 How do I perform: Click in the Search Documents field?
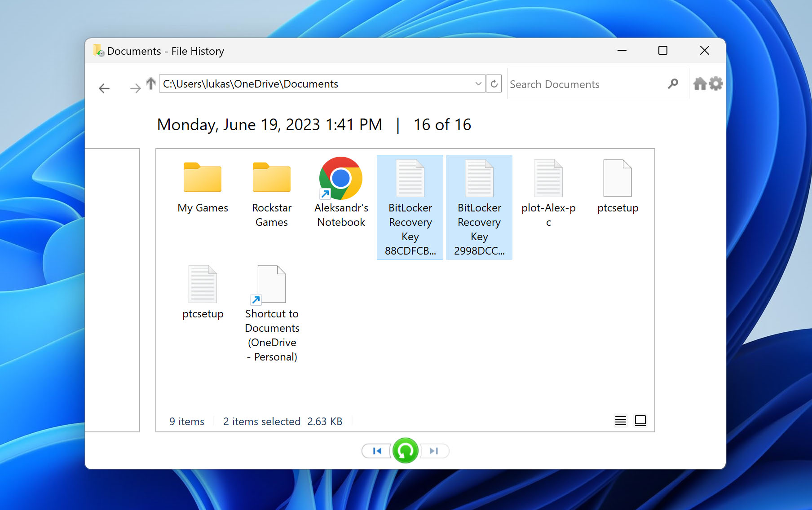(584, 84)
